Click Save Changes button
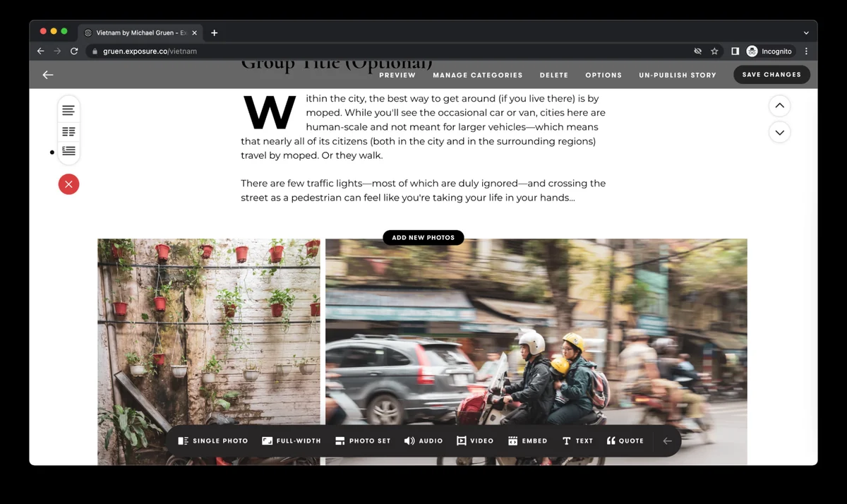Viewport: 847px width, 504px height. tap(771, 74)
